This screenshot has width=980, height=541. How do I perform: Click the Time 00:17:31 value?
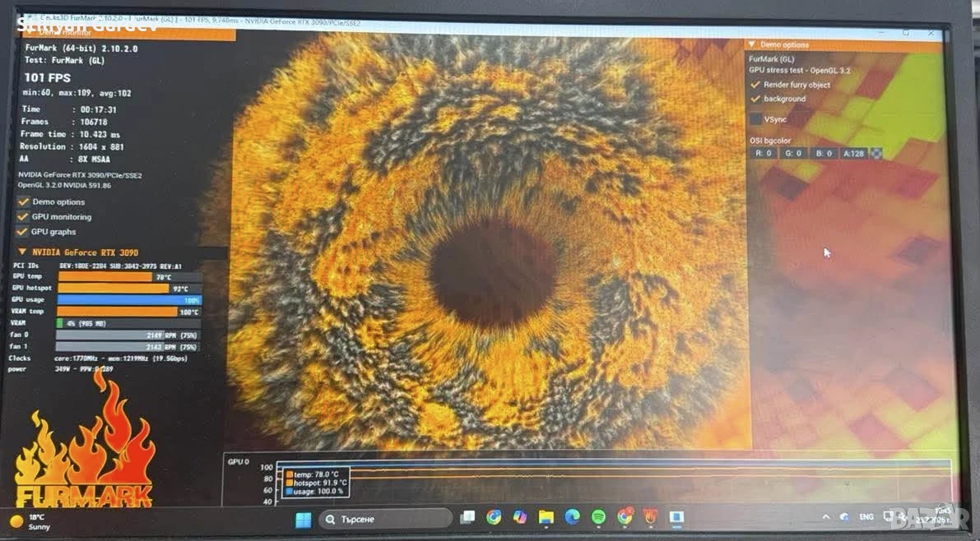(98, 109)
